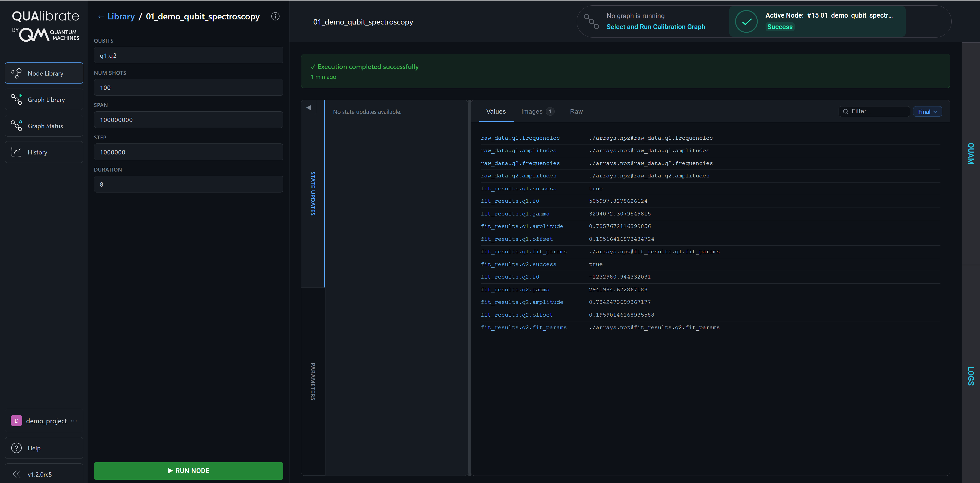Click fit_results.q1.fit_params key
Viewport: 980px width, 483px height.
524,251
